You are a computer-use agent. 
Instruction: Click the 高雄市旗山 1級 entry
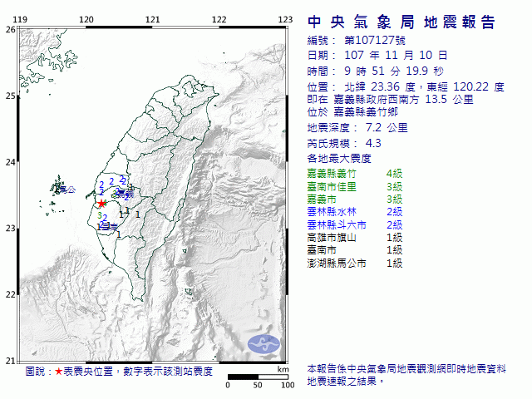point(355,238)
